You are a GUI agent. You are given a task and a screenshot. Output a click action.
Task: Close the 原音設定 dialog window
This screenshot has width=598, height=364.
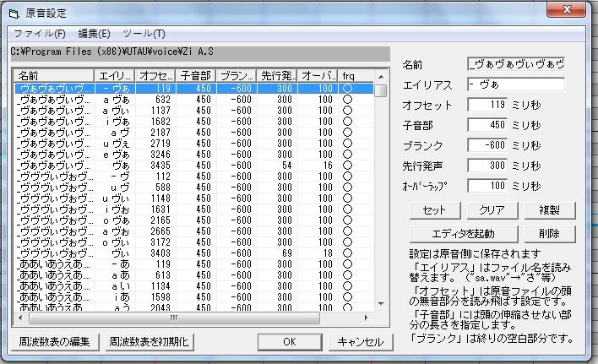pos(567,9)
